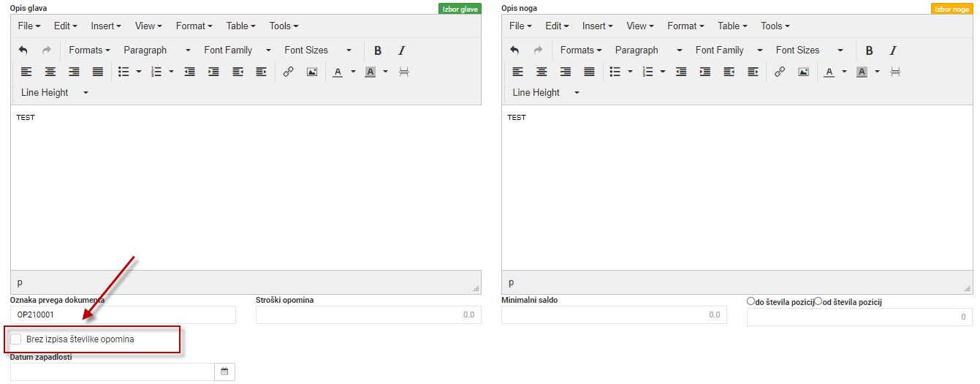
Task: Open calendar picker for Datum zapadlosti
Action: pos(224,372)
